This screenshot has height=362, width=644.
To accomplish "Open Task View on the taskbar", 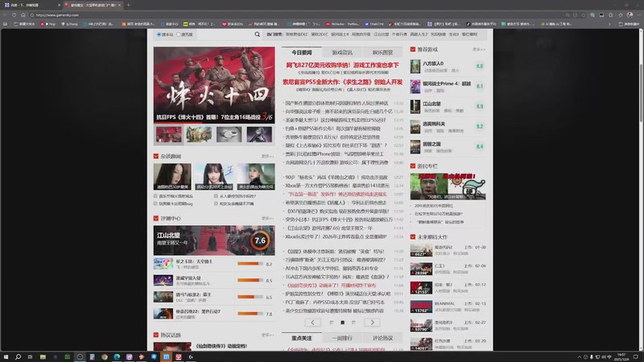I will (x=30, y=357).
